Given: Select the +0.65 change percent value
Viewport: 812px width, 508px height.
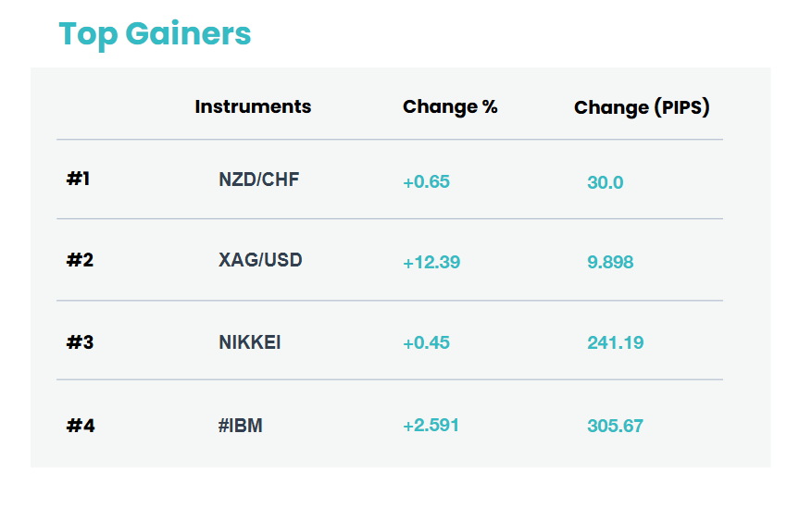Looking at the screenshot, I should tap(426, 181).
